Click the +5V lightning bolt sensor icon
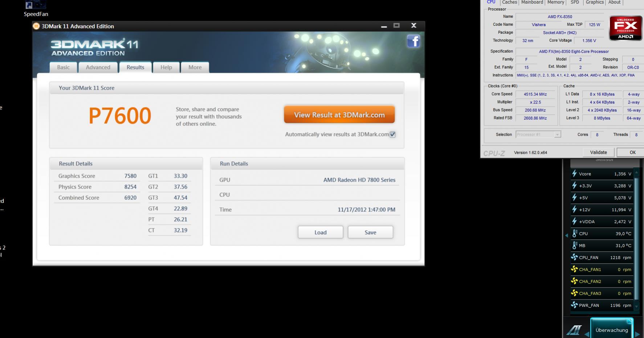This screenshot has width=644, height=338. coord(574,198)
